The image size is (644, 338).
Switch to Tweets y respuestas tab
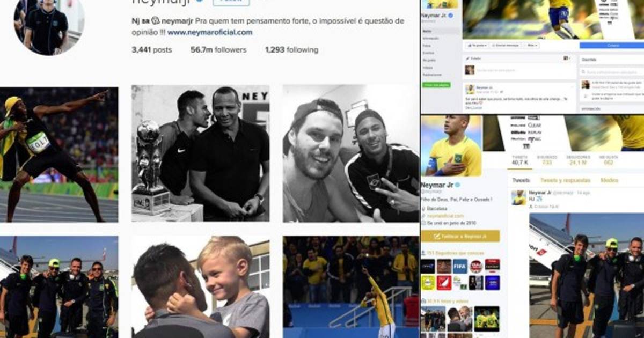[565, 180]
